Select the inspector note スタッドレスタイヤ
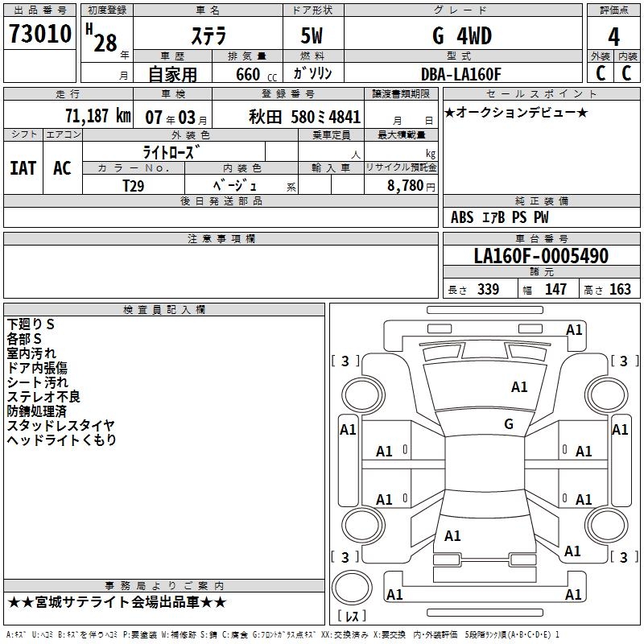 point(61,426)
